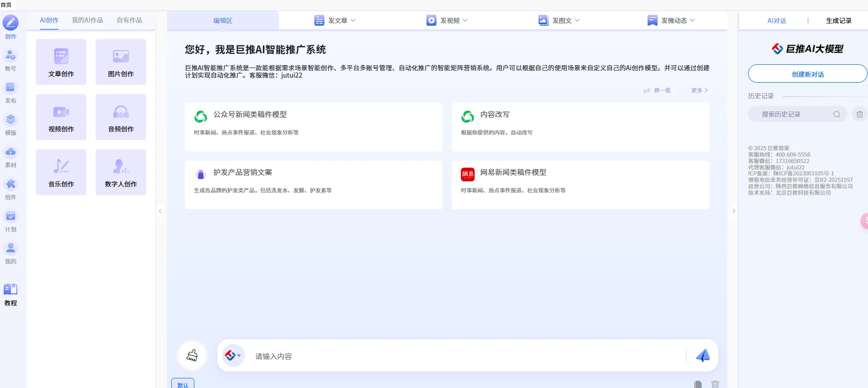Switch to the 我的AI作品 tab
The image size is (868, 388).
(x=87, y=20)
